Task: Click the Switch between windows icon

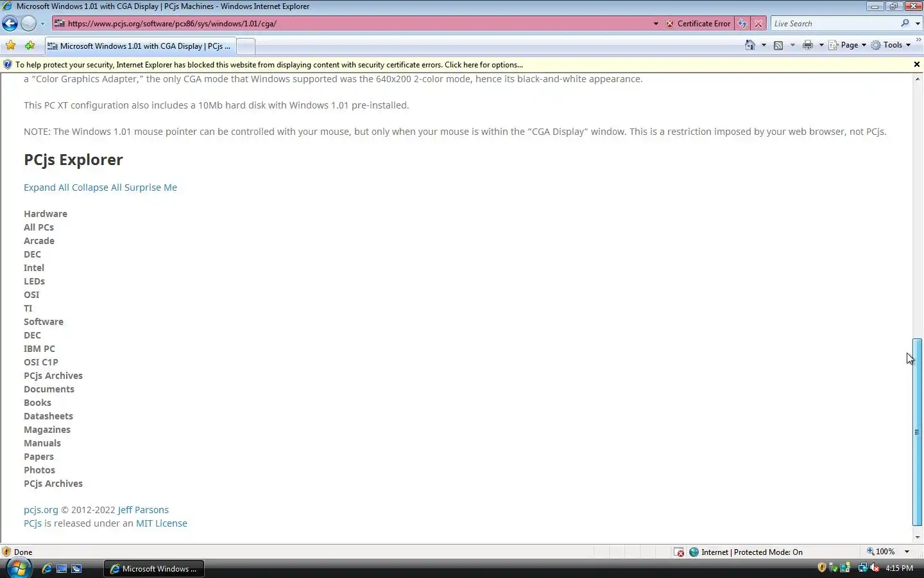Action: [76, 569]
